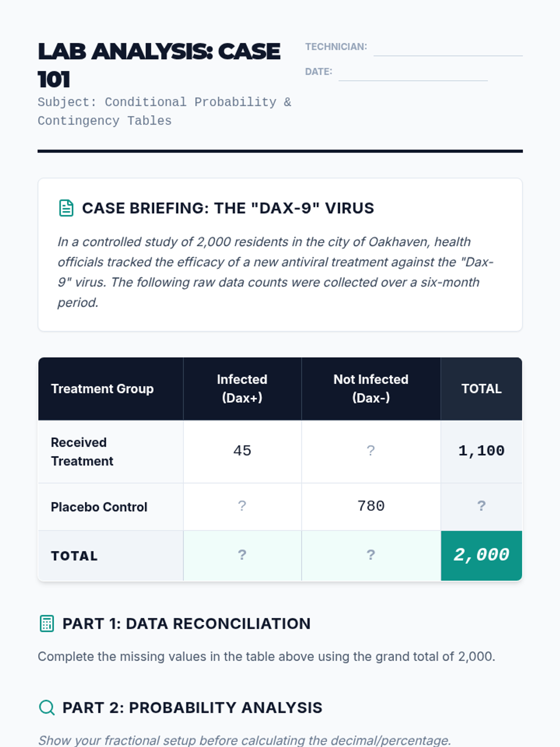The height and width of the screenshot is (747, 560).
Task: Click the Part 1 calculator icon
Action: [47, 624]
